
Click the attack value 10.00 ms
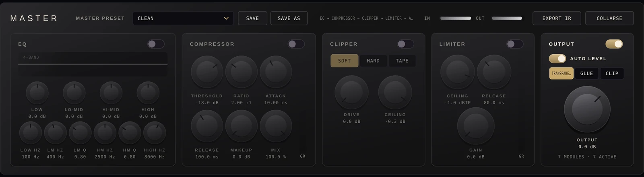276,103
